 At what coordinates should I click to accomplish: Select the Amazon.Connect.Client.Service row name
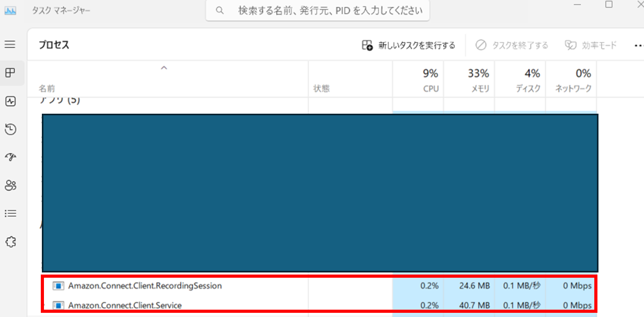tap(125, 305)
